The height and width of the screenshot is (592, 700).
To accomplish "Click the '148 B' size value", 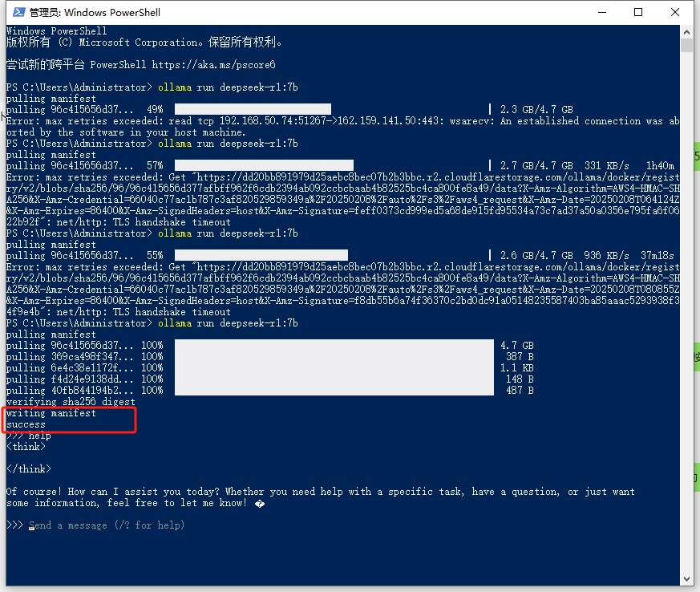I will point(520,379).
